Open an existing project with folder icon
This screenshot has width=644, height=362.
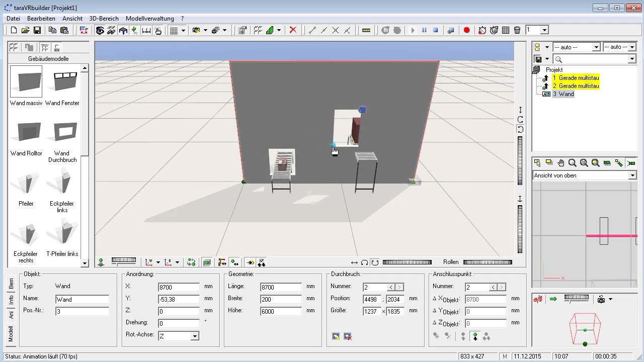click(25, 30)
